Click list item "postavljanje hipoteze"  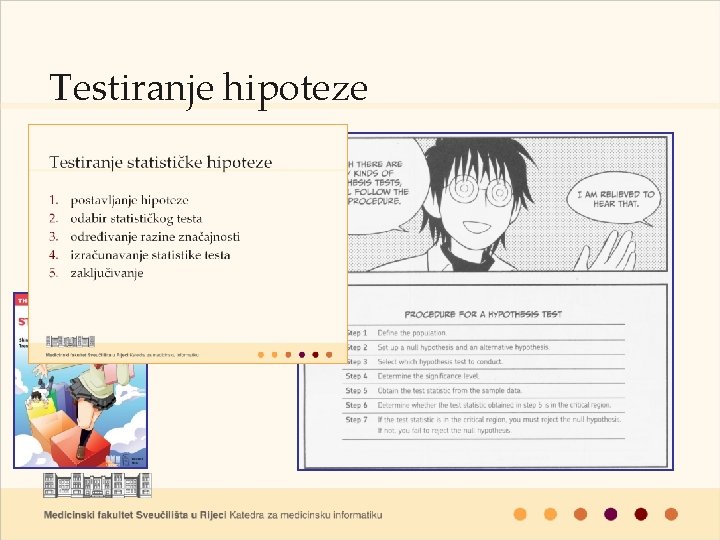129,200
